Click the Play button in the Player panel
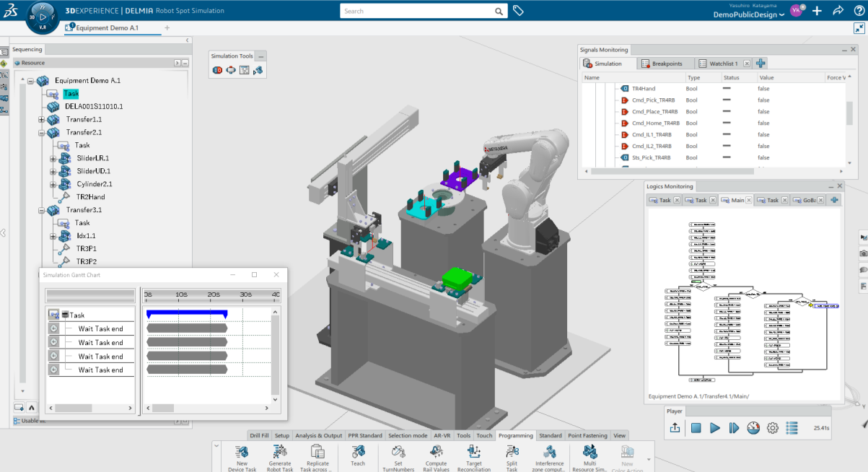 [x=715, y=428]
